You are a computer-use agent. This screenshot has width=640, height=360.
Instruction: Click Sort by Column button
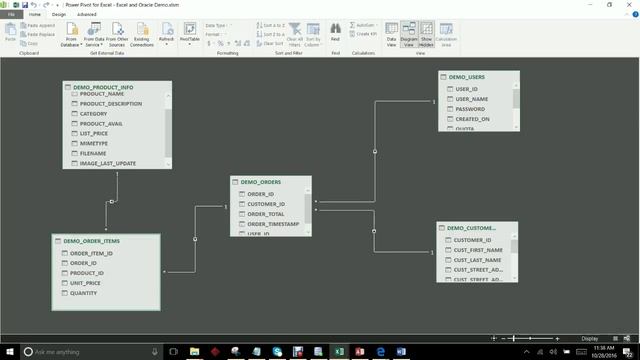pyautogui.click(x=313, y=35)
